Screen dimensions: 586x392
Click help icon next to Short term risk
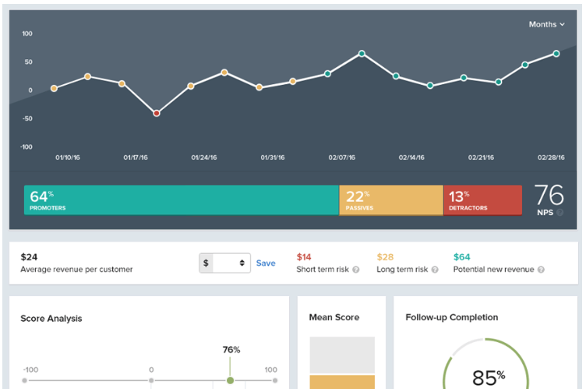[356, 270]
